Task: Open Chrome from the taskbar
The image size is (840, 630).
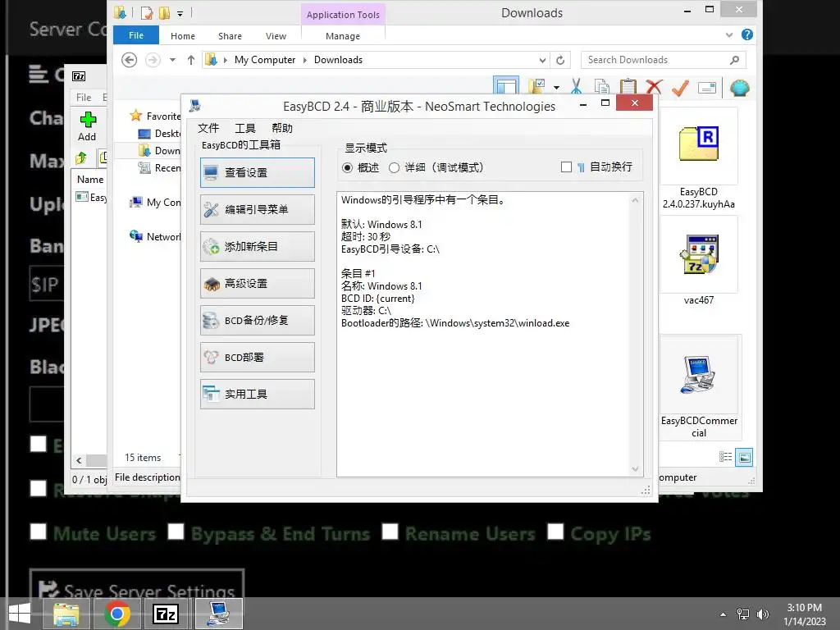Action: tap(116, 614)
